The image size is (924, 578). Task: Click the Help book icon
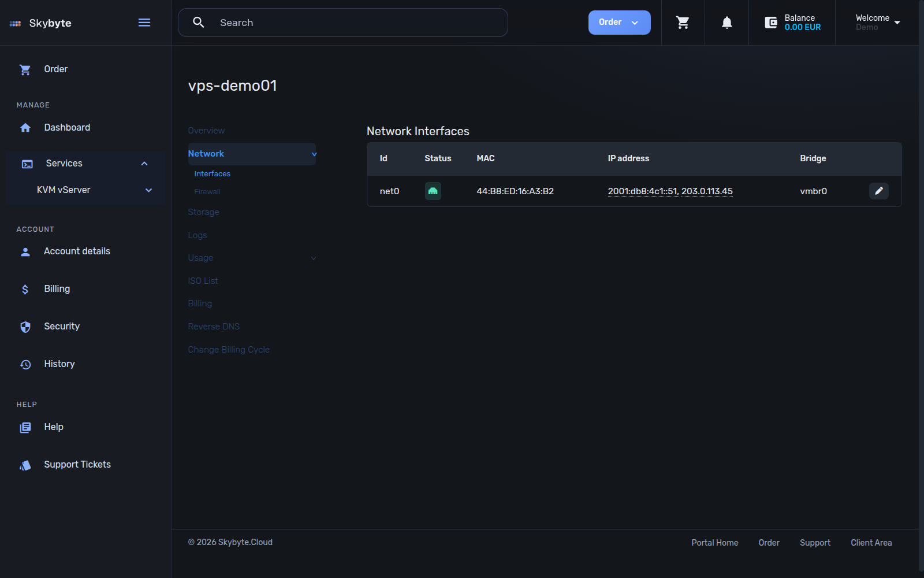point(25,427)
